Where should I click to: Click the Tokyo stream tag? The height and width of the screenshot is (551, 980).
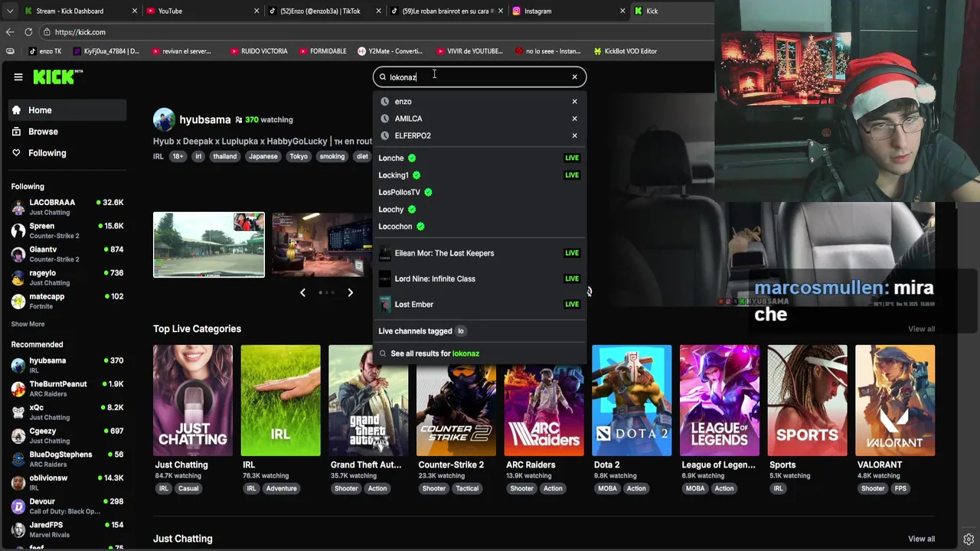coord(299,156)
